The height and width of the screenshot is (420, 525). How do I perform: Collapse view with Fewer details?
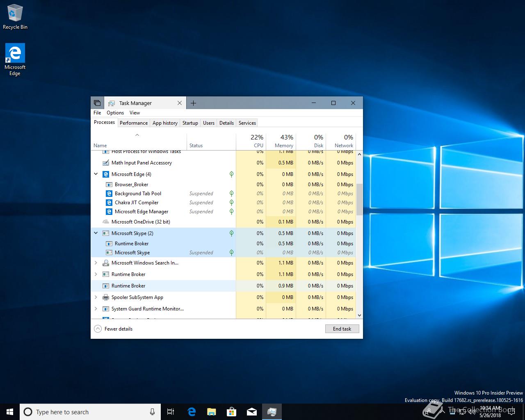(x=114, y=329)
